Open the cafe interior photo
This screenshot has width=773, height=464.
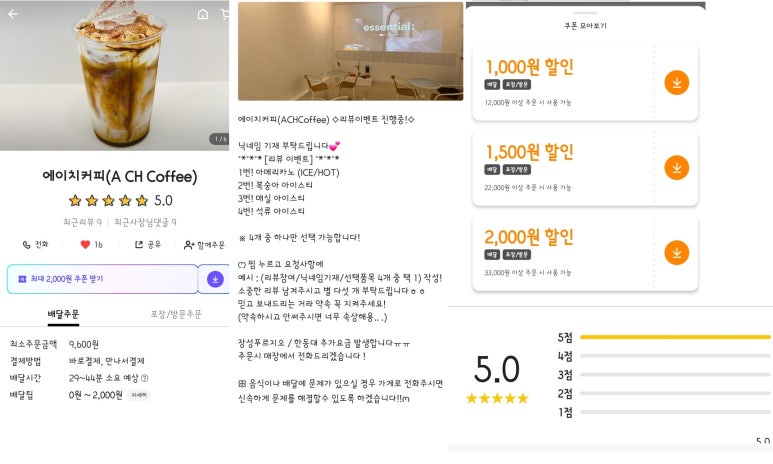[350, 51]
